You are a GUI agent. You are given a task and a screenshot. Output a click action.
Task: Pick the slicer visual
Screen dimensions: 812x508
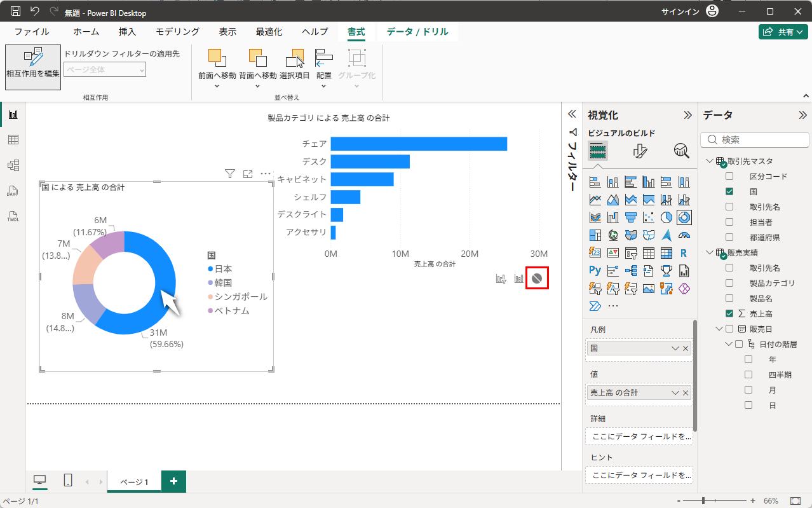[631, 253]
